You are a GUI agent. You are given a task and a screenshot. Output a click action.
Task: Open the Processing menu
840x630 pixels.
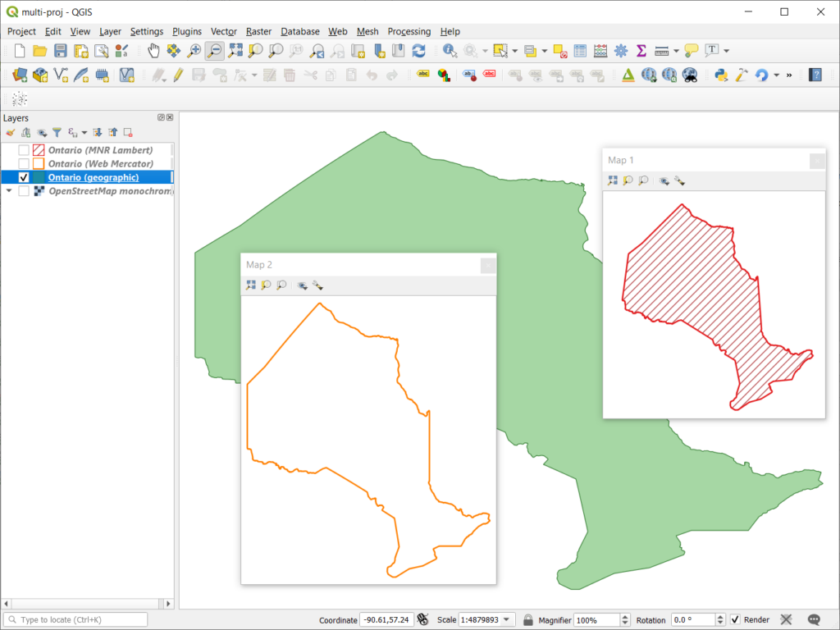pyautogui.click(x=409, y=31)
